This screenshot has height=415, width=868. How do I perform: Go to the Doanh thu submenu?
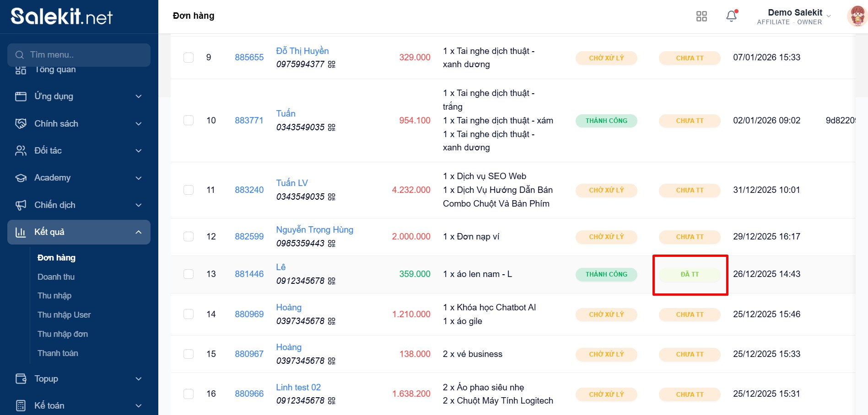(56, 277)
